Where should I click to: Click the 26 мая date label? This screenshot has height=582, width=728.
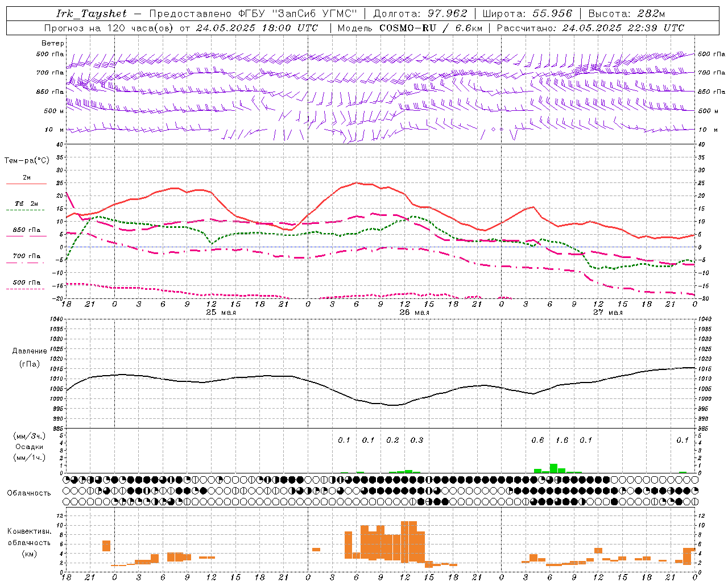click(415, 313)
